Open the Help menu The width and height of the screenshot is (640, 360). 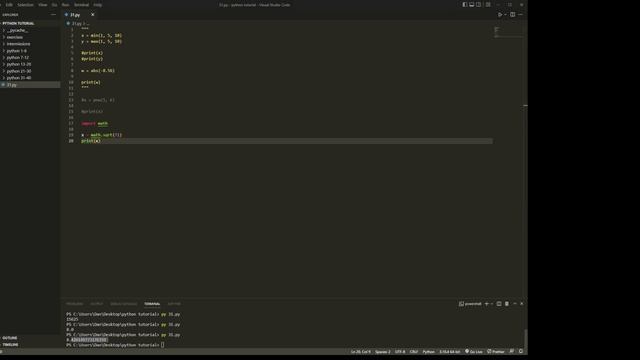pos(98,5)
